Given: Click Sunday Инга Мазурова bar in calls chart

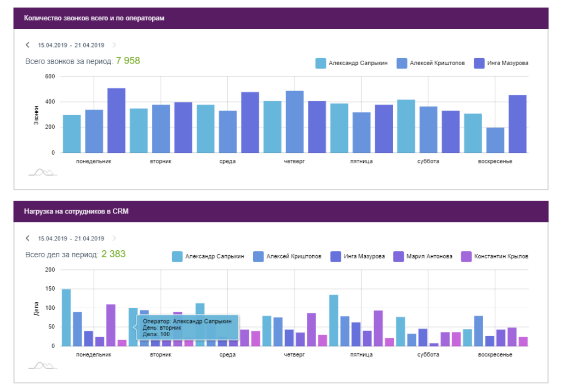Looking at the screenshot, I should pyautogui.click(x=517, y=124).
